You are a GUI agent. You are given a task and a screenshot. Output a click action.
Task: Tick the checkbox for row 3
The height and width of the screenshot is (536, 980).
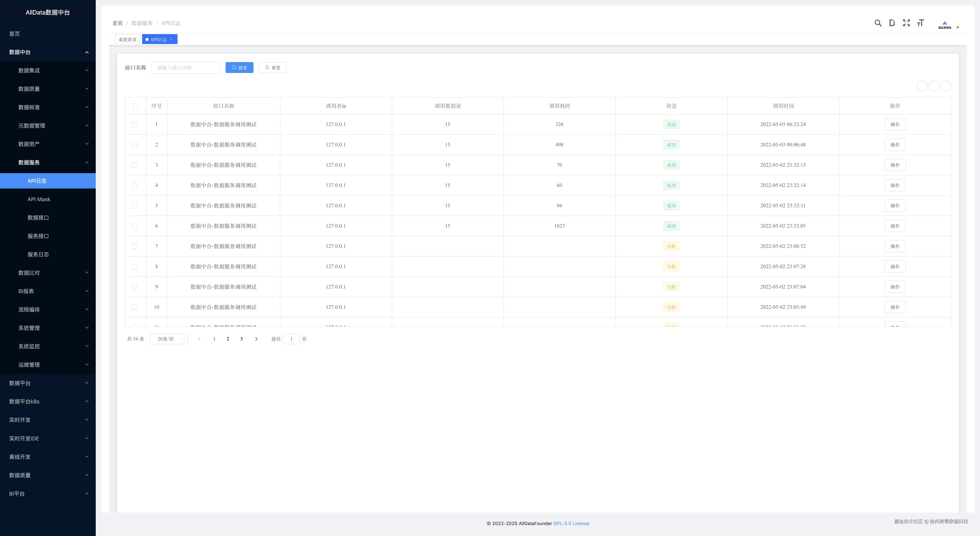[135, 165]
